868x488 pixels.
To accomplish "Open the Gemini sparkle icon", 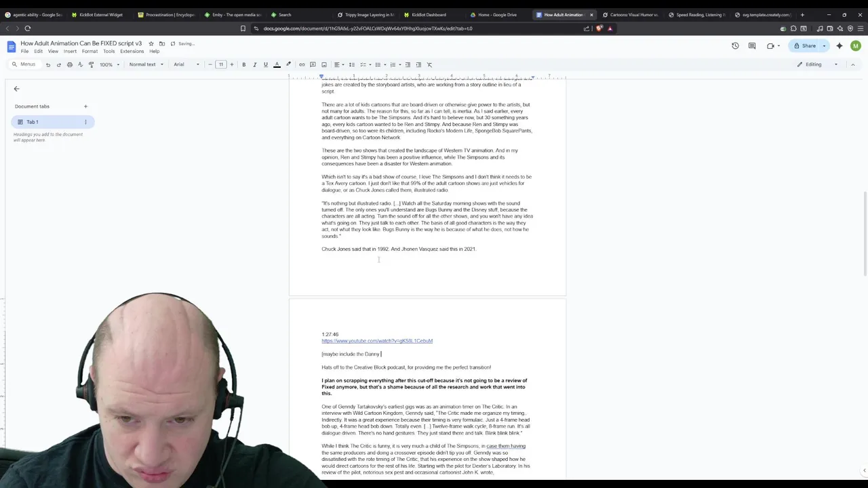I will tap(840, 46).
